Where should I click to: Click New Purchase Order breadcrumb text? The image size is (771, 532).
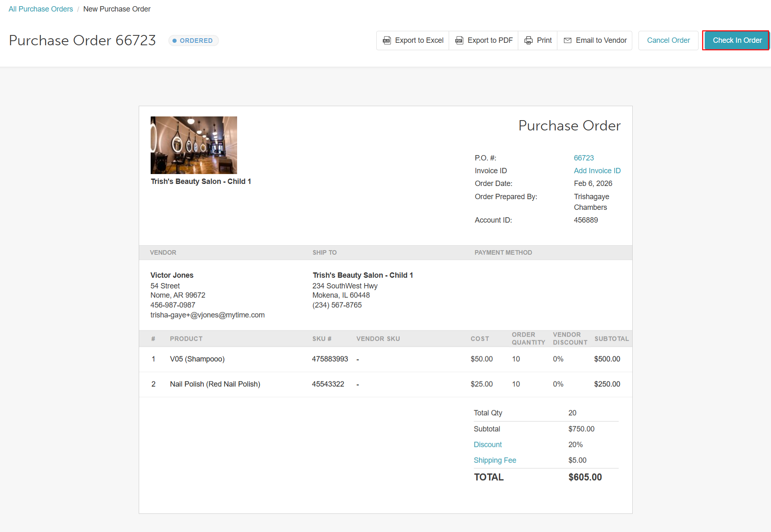pos(117,9)
